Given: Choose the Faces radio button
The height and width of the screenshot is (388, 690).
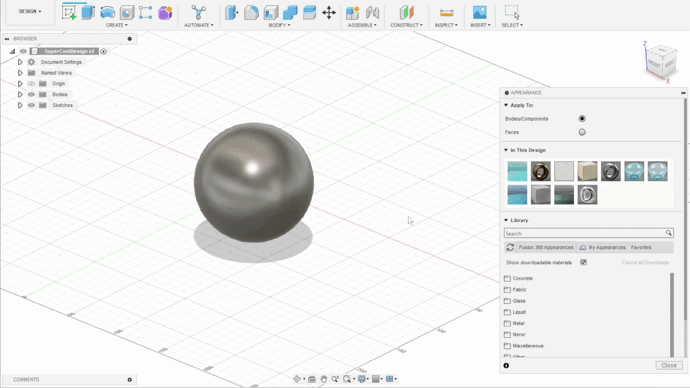Looking at the screenshot, I should (582, 132).
